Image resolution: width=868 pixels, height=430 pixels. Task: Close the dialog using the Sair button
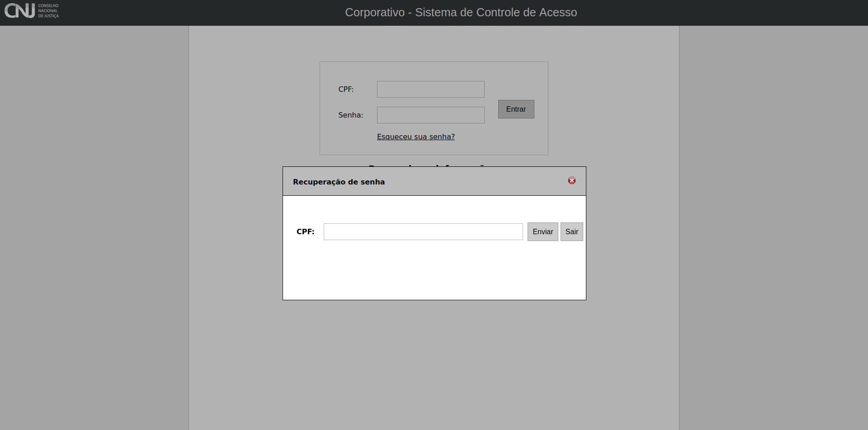click(571, 232)
